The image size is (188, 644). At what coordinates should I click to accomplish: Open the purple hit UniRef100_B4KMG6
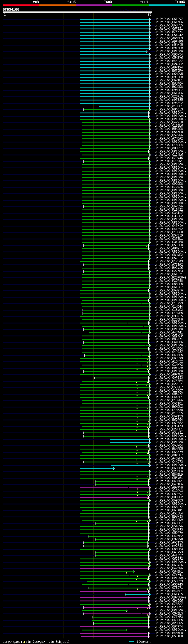169,568
